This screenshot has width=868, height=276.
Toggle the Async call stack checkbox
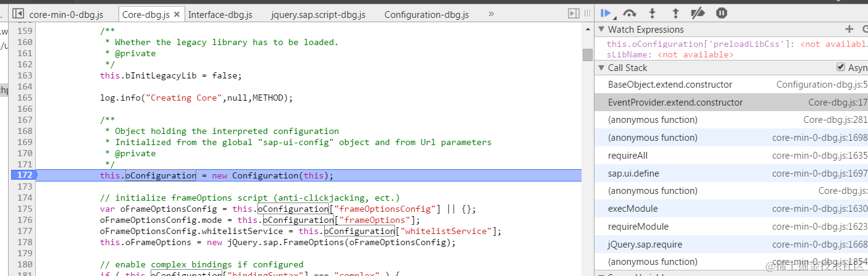840,67
